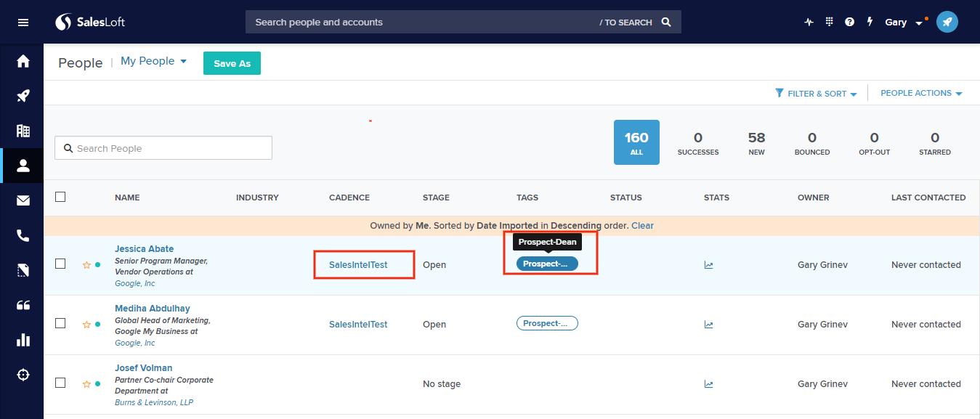The height and width of the screenshot is (419, 980).
Task: Open the help question mark icon
Action: click(849, 23)
